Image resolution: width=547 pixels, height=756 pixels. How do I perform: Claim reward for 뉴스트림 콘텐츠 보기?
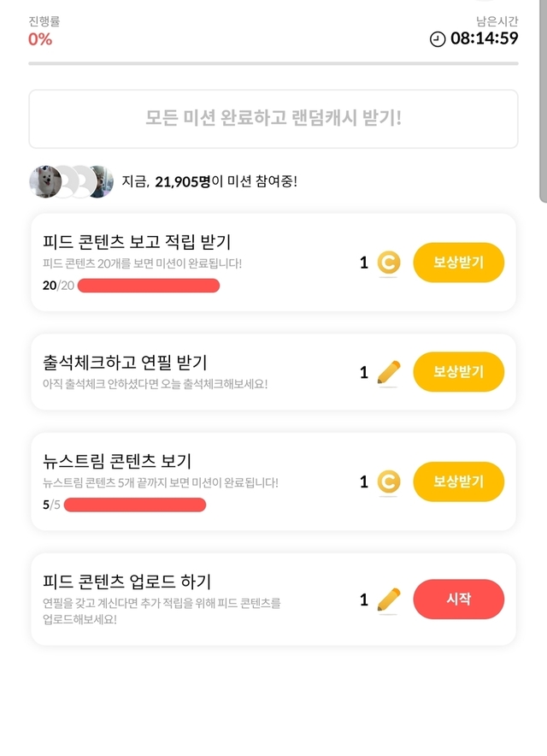pos(458,482)
